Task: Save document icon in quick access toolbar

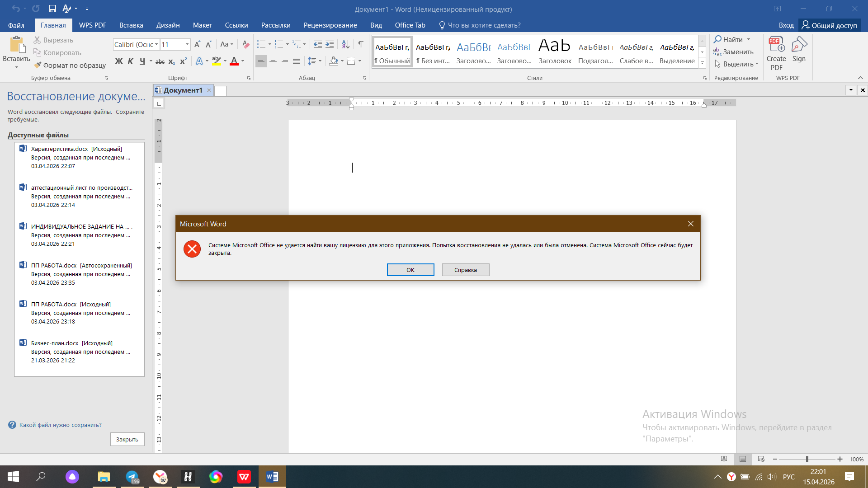Action: click(x=52, y=9)
